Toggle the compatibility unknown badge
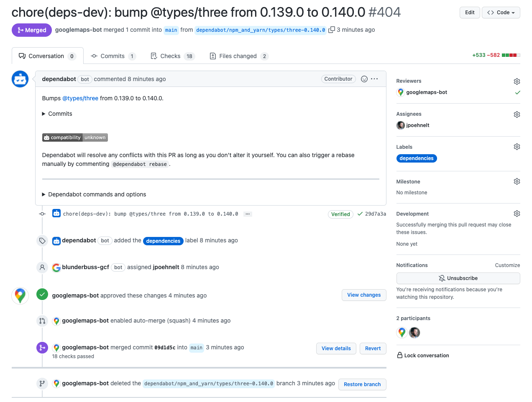 tap(75, 137)
